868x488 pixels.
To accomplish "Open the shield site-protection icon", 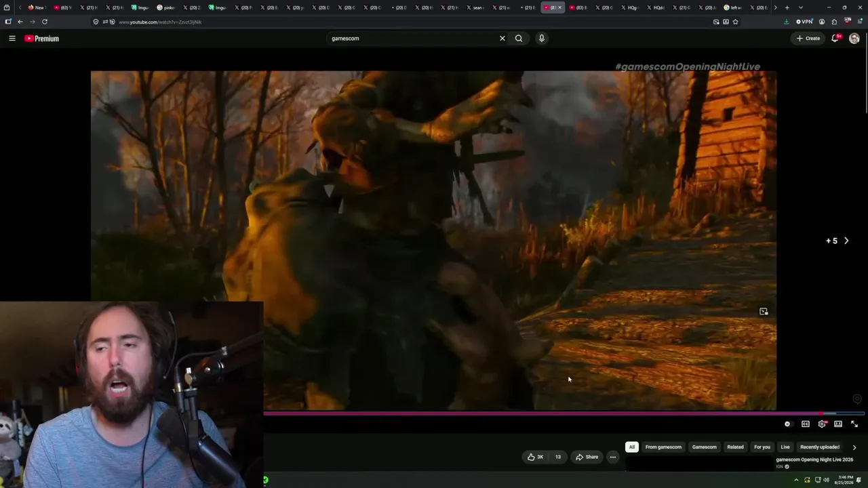I will coord(96,22).
